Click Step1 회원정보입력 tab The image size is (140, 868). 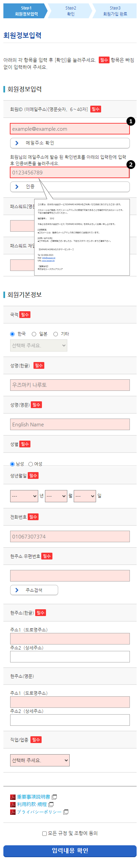pos(25,11)
